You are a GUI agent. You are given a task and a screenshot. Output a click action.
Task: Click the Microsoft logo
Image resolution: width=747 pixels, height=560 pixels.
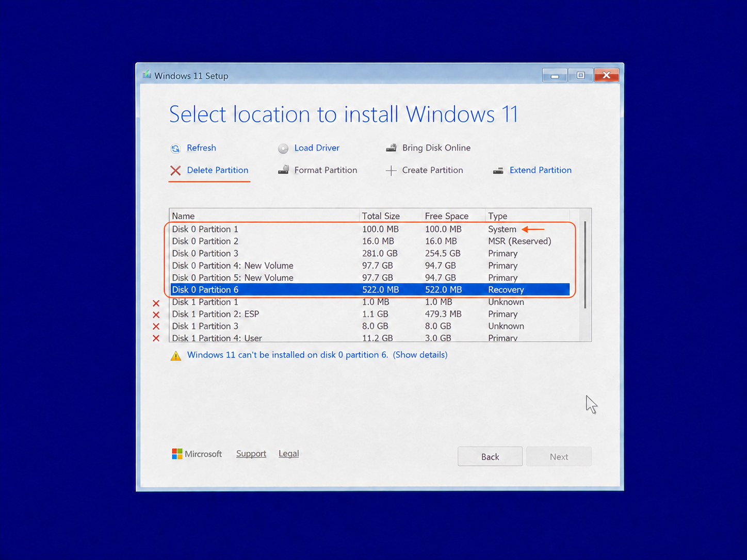[177, 454]
